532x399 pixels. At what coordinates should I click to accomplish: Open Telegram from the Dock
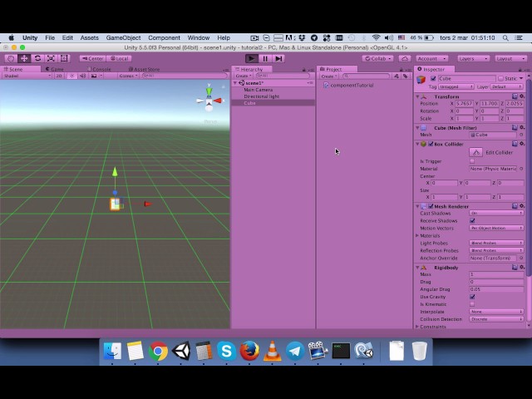[x=295, y=351]
